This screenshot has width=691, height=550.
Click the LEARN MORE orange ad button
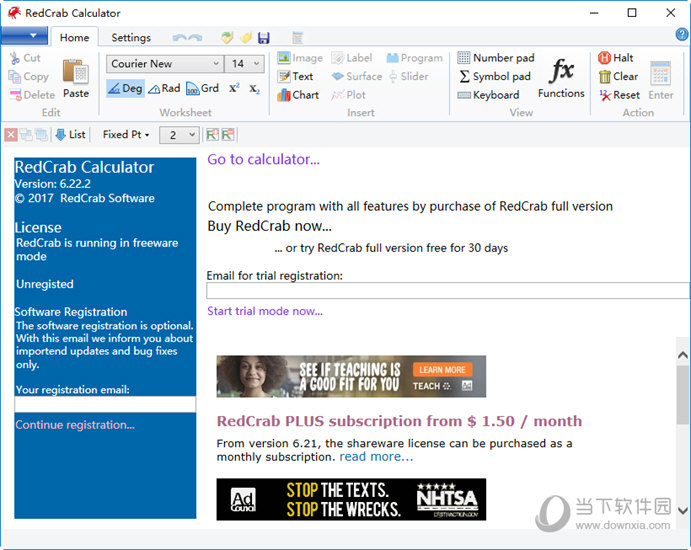pos(442,369)
